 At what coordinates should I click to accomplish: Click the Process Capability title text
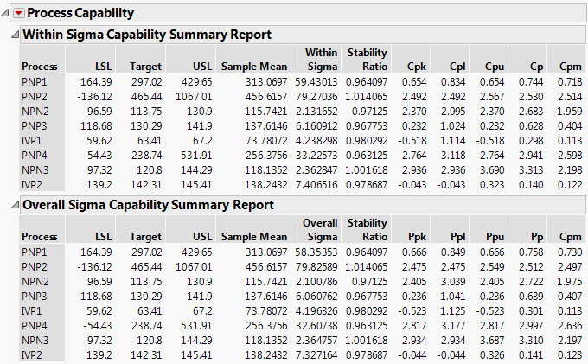[x=80, y=13]
